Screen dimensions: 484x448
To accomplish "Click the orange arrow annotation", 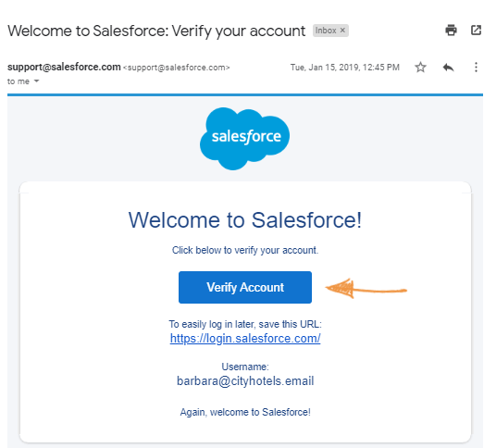I will pyautogui.click(x=366, y=289).
